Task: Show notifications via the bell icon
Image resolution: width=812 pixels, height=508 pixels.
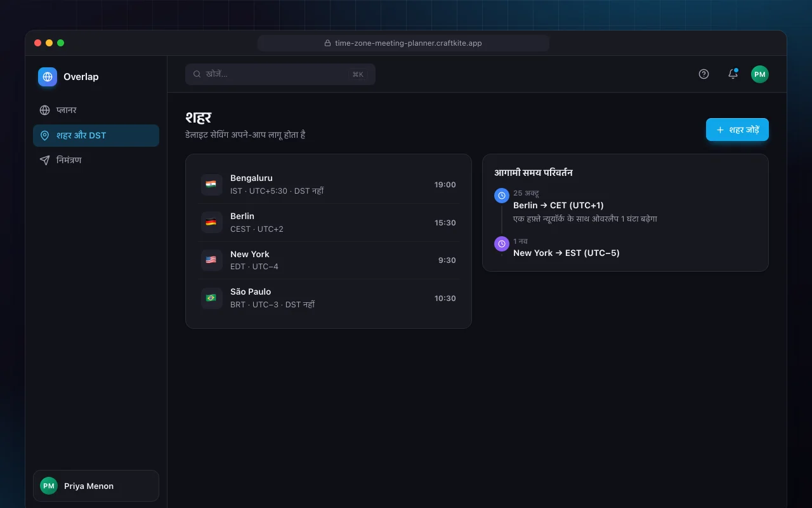Action: point(733,74)
